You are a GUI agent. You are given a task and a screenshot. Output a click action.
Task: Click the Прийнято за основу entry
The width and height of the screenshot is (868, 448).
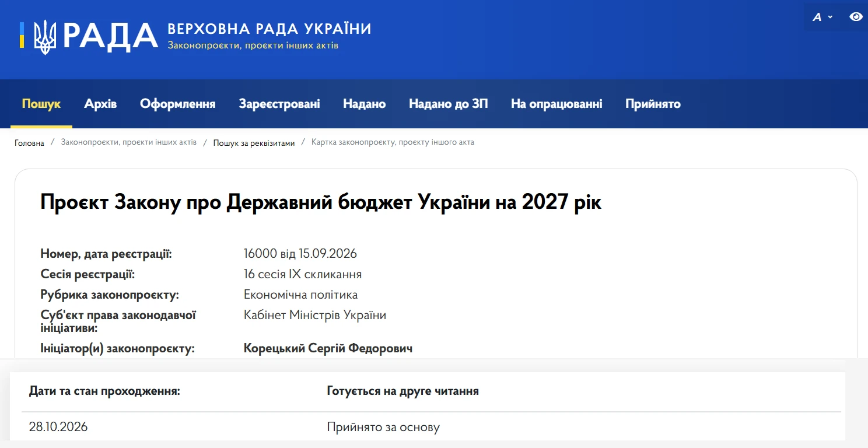383,427
